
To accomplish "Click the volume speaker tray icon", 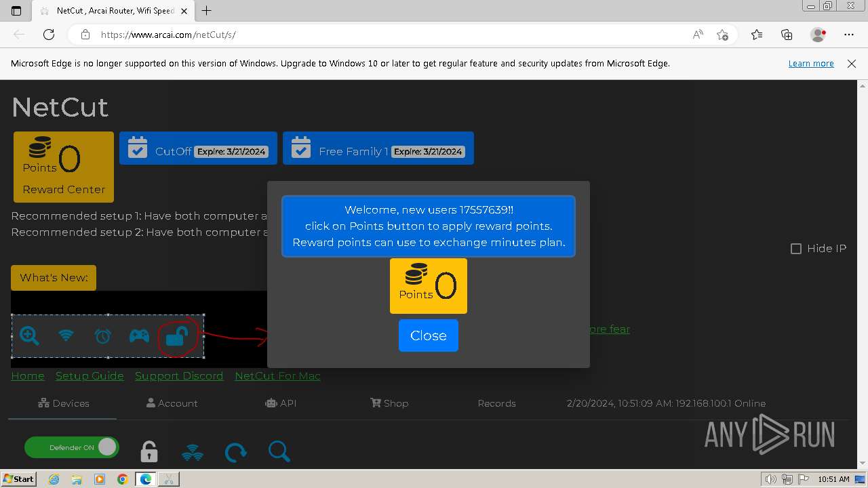I will point(770,479).
